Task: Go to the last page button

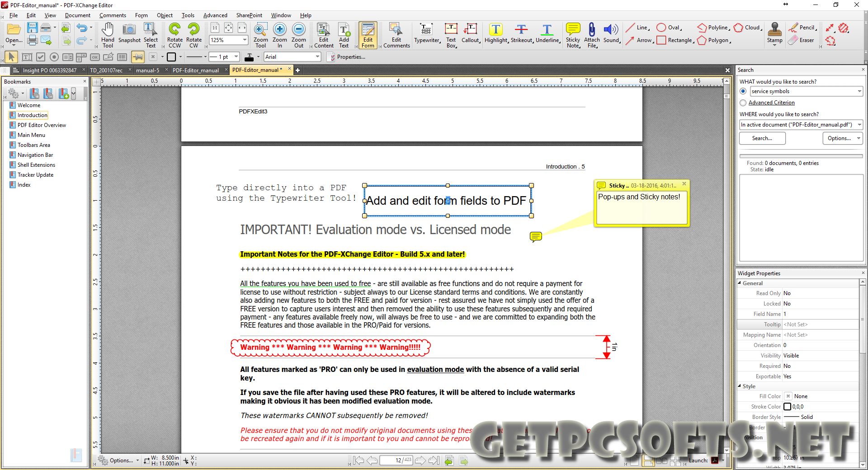Action: (x=434, y=461)
